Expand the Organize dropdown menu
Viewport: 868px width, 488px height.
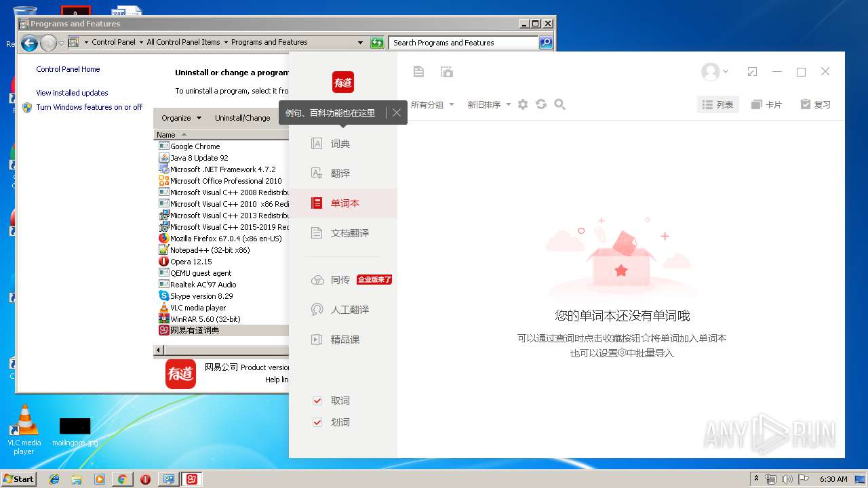pyautogui.click(x=181, y=118)
